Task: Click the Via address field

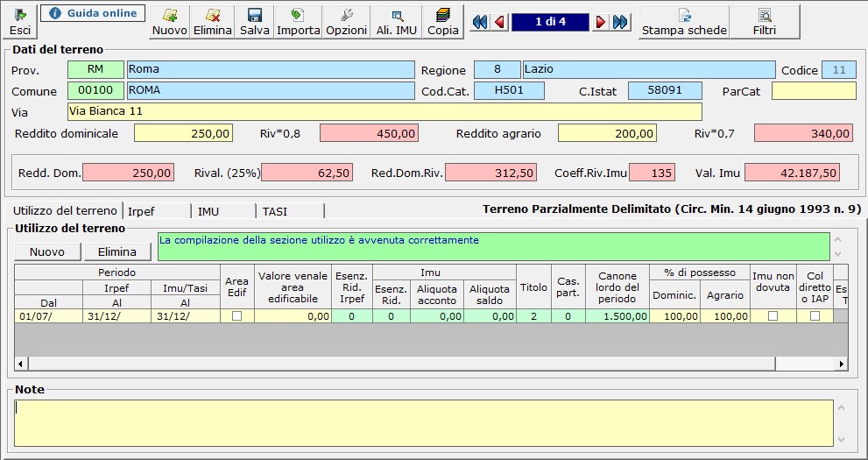Action: 384,112
